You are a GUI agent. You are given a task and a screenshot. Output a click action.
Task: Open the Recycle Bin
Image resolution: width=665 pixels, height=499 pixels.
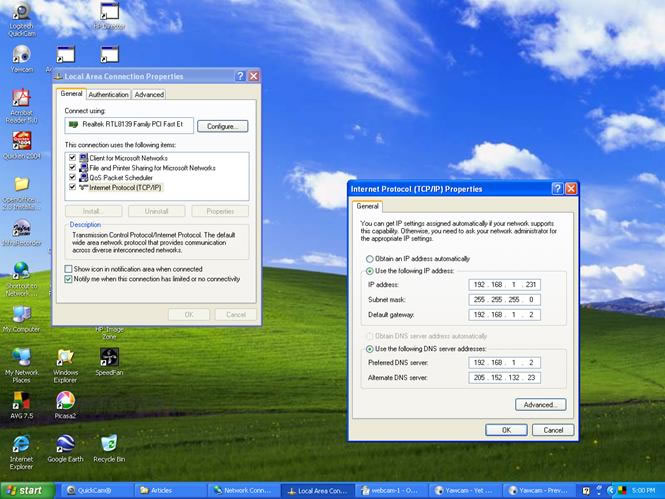coord(109,449)
